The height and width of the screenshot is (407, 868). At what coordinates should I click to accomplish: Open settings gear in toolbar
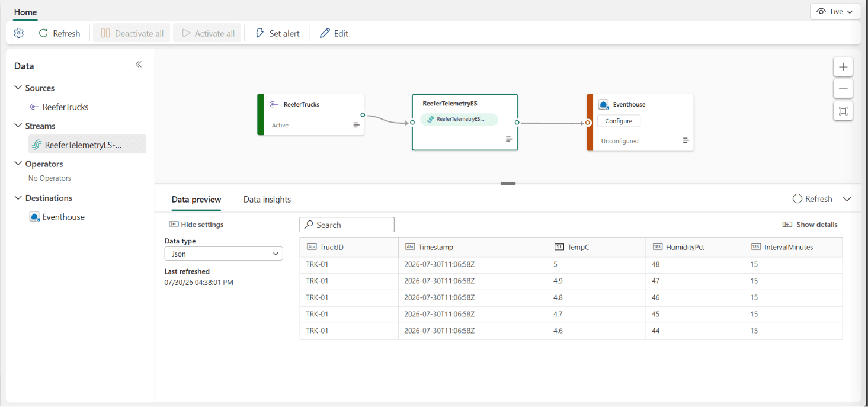tap(19, 33)
